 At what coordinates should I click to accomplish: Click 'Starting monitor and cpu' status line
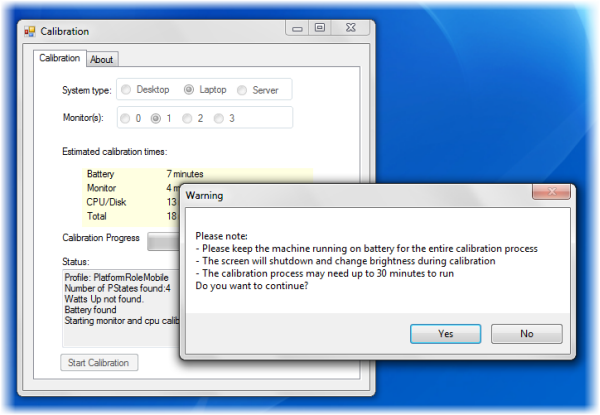tap(122, 321)
